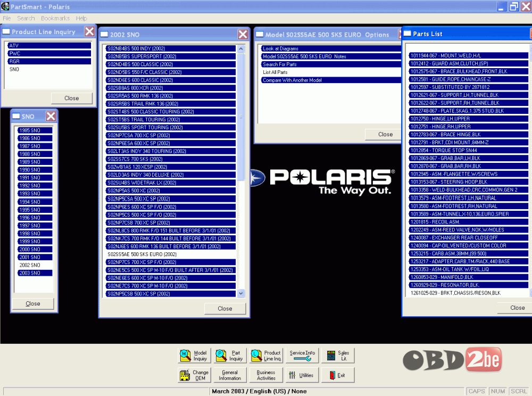This screenshot has height=396, width=532.
Task: Select S02NP7CS 700 XC SP F/O model
Action: pos(171,262)
